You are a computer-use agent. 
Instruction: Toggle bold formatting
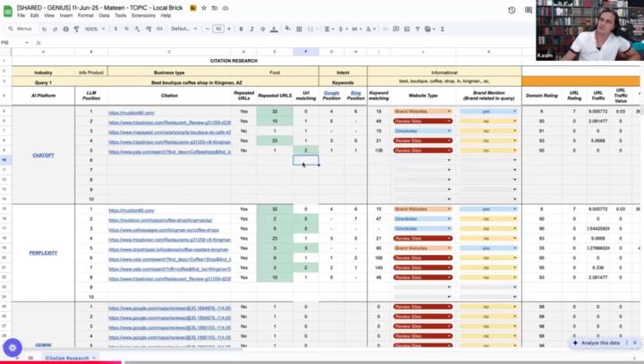pyautogui.click(x=241, y=30)
